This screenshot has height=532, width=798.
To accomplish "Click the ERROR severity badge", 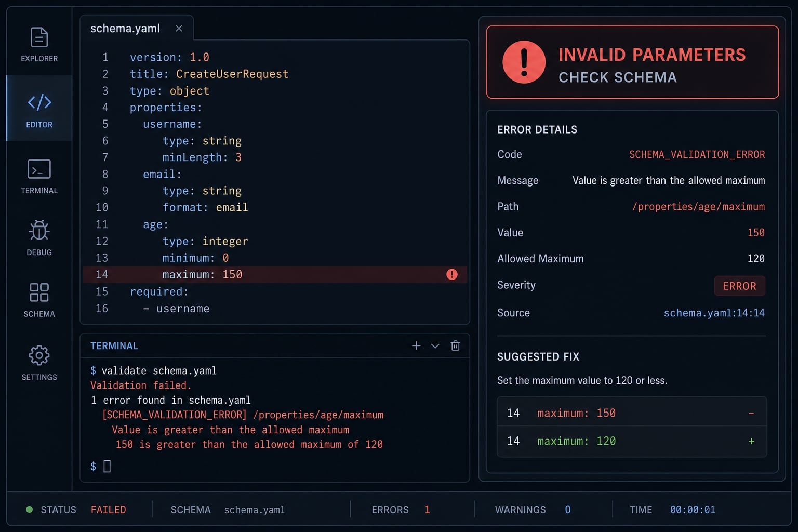I will [x=739, y=286].
